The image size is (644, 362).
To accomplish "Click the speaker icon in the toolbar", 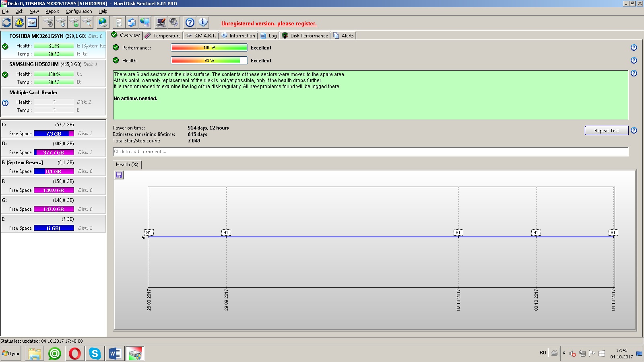I will point(174,23).
